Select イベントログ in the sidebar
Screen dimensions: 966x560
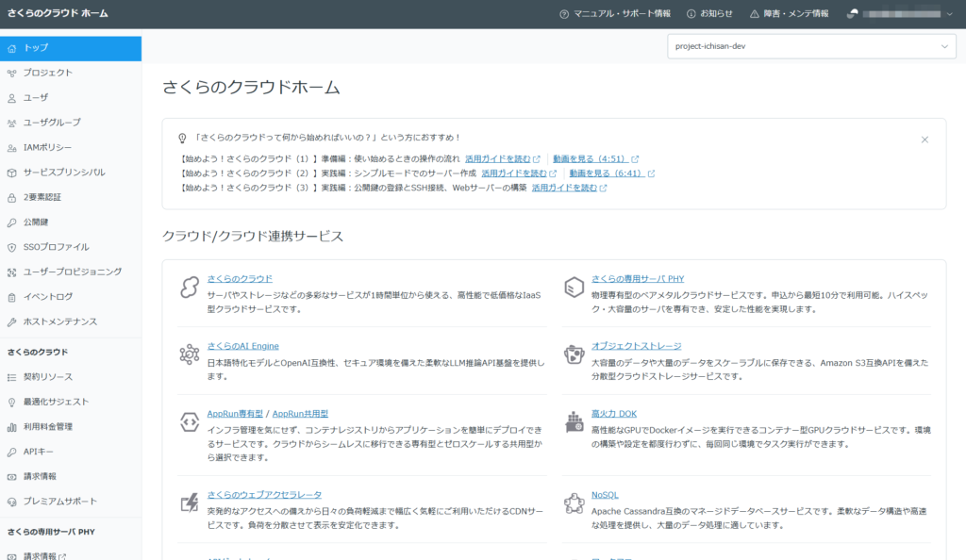pos(48,296)
